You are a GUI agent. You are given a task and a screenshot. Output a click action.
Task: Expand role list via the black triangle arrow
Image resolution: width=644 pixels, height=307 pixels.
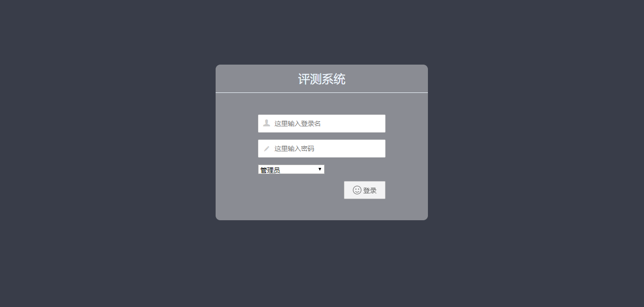click(320, 169)
